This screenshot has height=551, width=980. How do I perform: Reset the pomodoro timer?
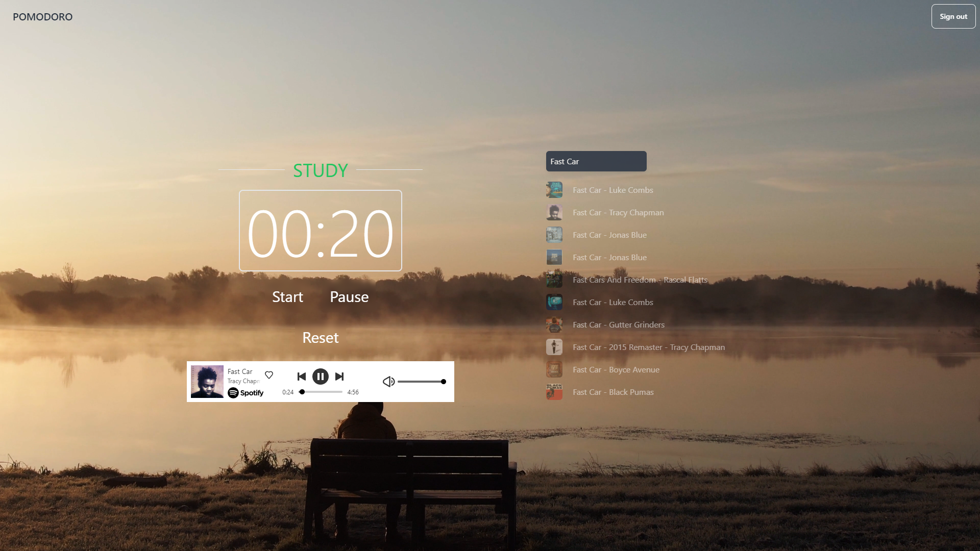320,338
